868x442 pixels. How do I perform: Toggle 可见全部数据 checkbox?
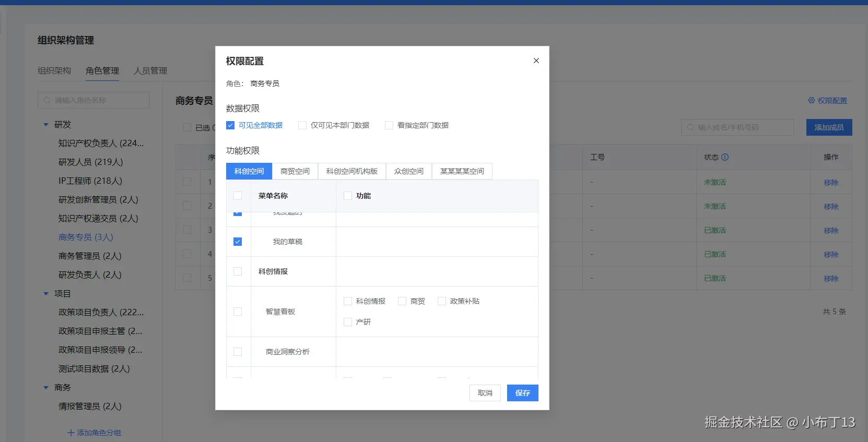(230, 125)
